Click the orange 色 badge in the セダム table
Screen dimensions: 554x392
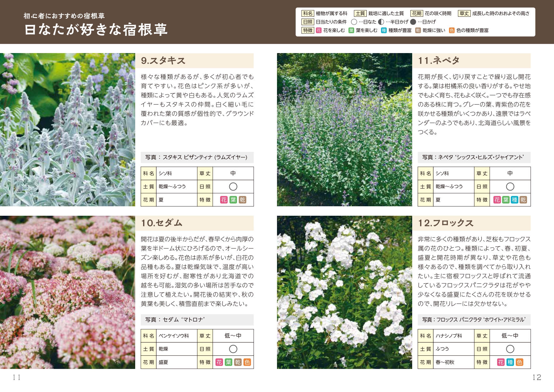click(x=247, y=362)
